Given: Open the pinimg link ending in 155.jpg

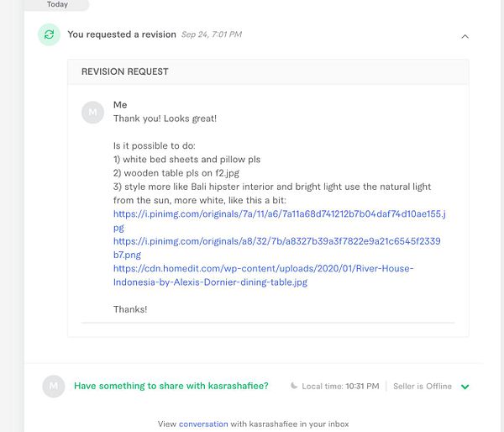Looking at the screenshot, I should tap(279, 214).
